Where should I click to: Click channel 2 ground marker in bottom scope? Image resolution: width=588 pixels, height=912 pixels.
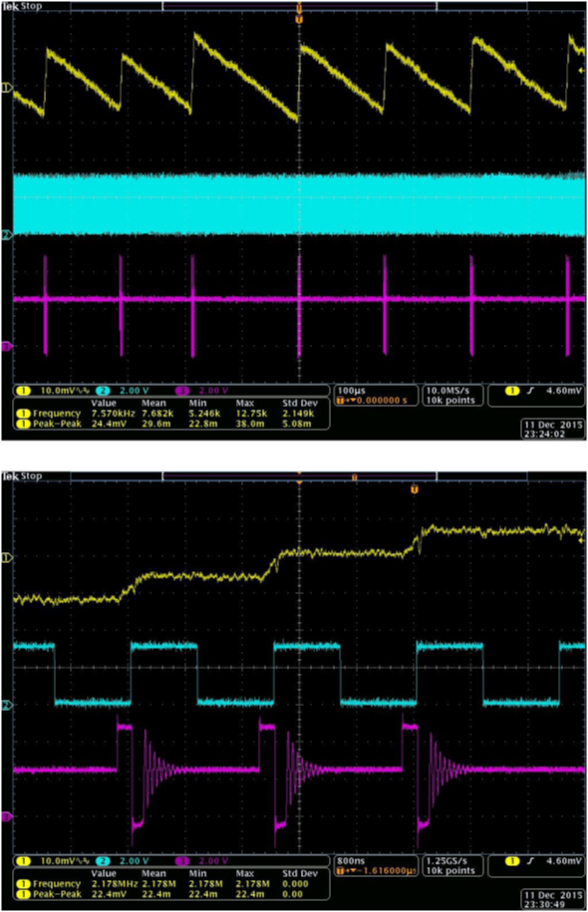(x=7, y=706)
